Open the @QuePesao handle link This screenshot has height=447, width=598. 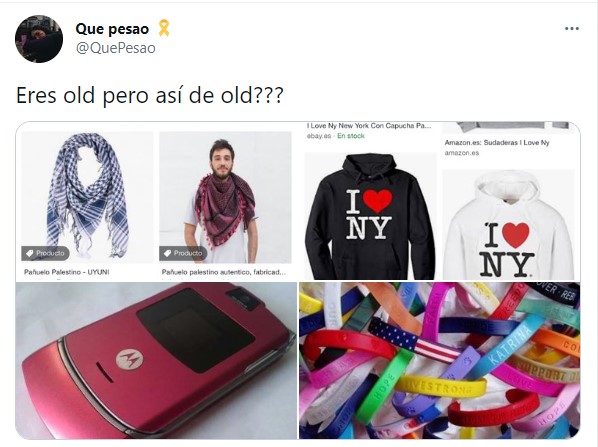[x=116, y=48]
